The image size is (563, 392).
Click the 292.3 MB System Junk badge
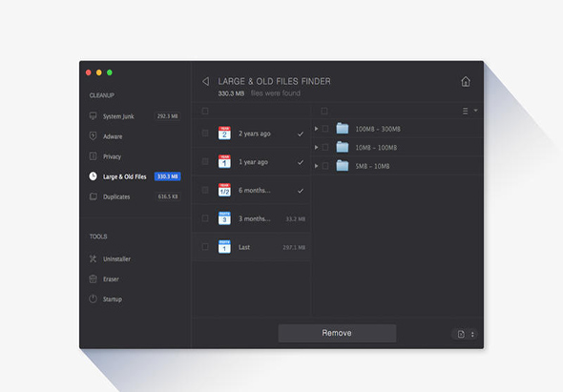click(167, 116)
